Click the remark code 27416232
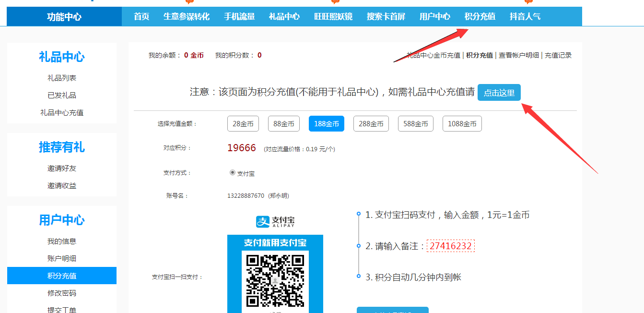 click(x=451, y=246)
